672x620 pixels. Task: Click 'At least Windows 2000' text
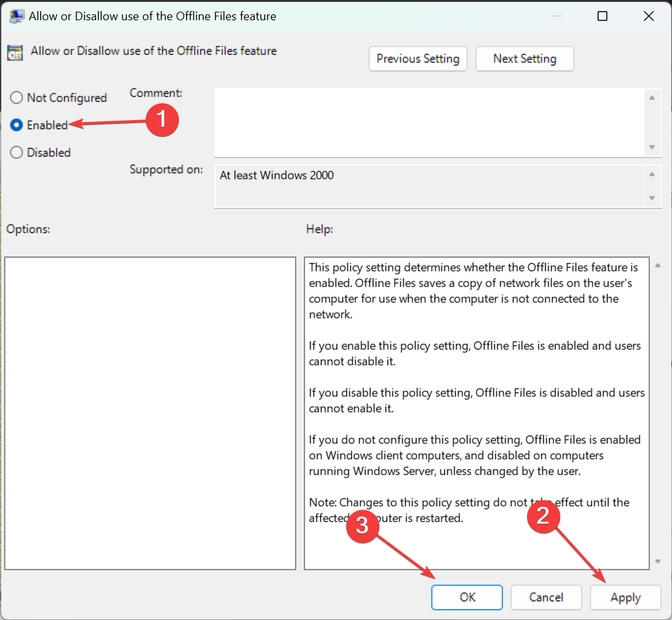(276, 176)
